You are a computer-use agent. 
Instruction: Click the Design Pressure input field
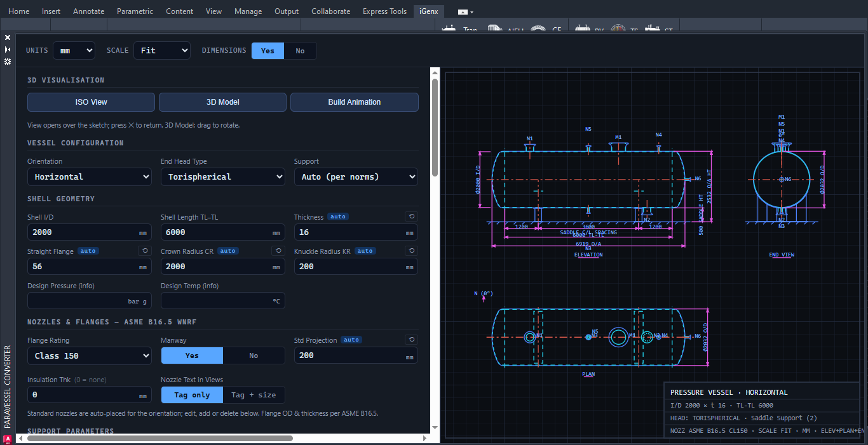(x=90, y=301)
